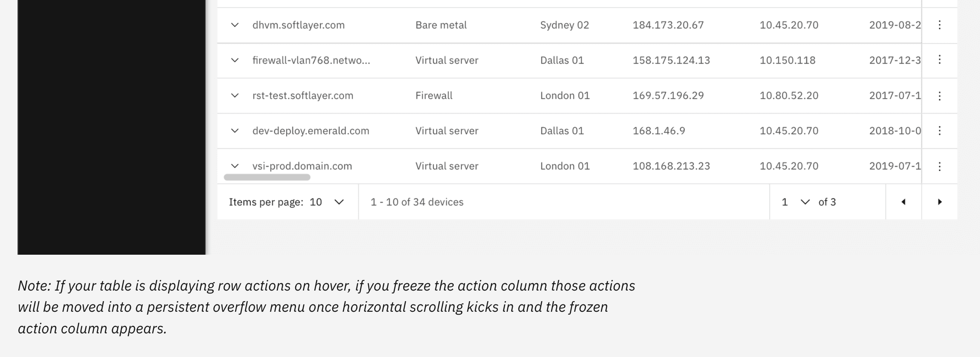This screenshot has height=357, width=980.
Task: Expand the vsi-prod.domain.com row
Action: coord(235,166)
